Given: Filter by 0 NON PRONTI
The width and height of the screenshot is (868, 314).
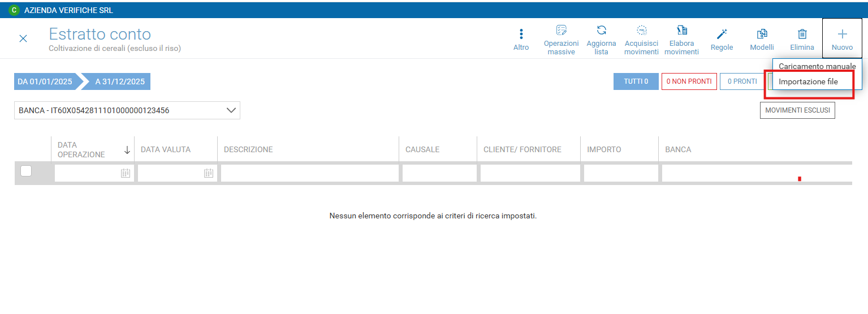Looking at the screenshot, I should coord(689,81).
